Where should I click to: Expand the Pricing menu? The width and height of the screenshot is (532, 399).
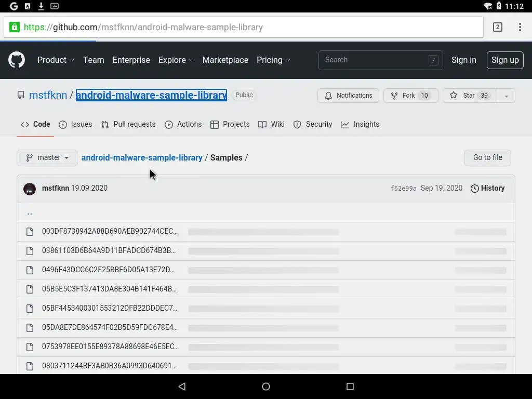pos(273,60)
